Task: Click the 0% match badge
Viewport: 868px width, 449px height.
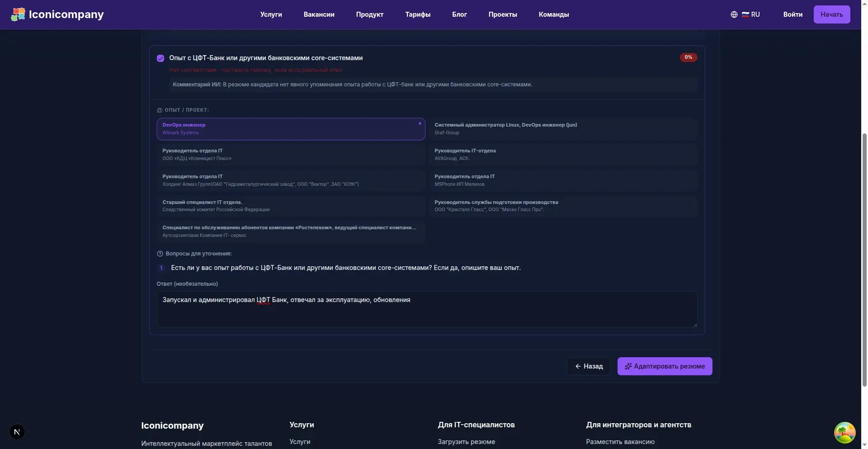Action: (x=689, y=57)
